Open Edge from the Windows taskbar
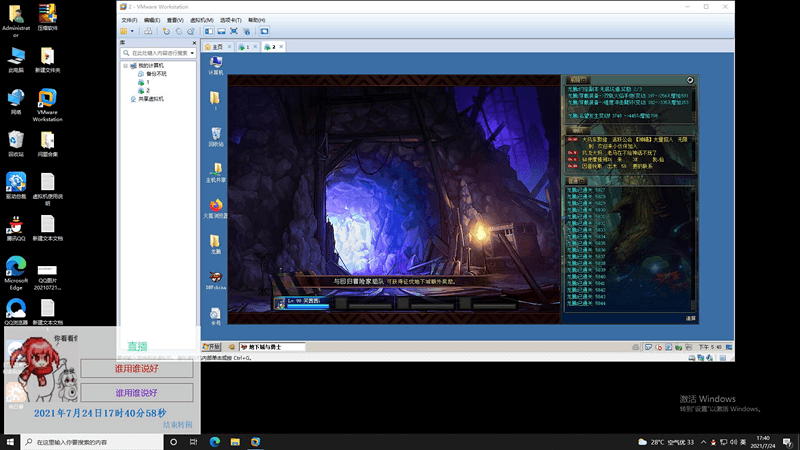The width and height of the screenshot is (800, 450). point(214,442)
